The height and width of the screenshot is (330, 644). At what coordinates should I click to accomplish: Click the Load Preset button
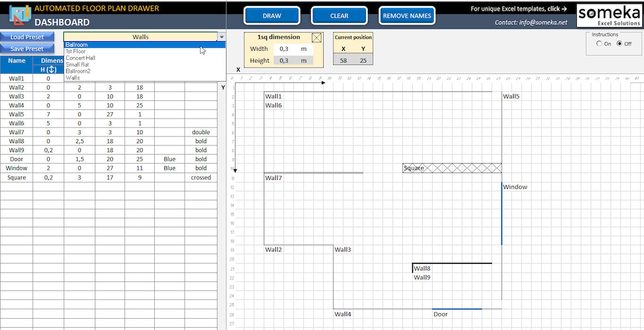coord(27,37)
